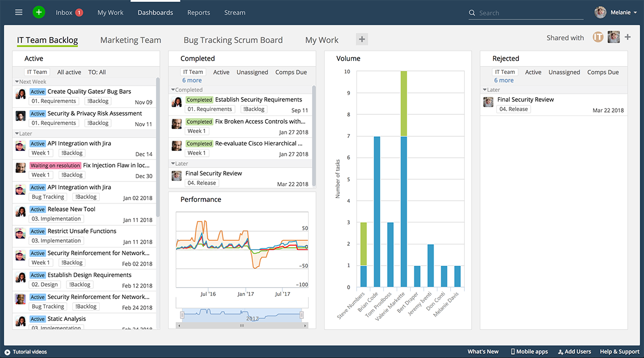The height and width of the screenshot is (358, 644).
Task: Click the search magnifier icon
Action: [x=472, y=12]
